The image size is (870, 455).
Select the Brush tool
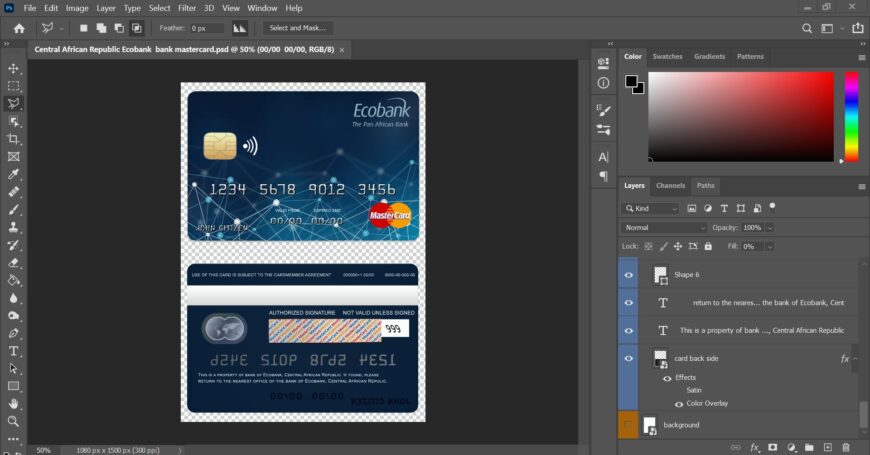click(13, 210)
